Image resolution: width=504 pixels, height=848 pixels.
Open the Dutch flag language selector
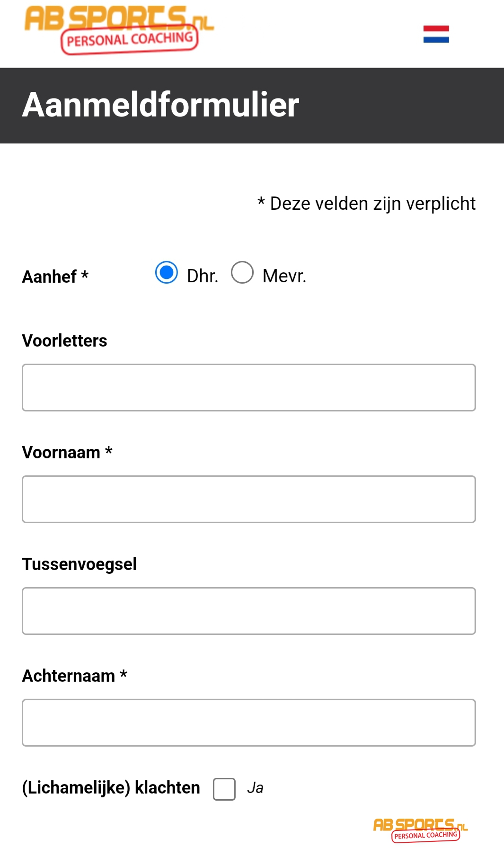point(436,34)
